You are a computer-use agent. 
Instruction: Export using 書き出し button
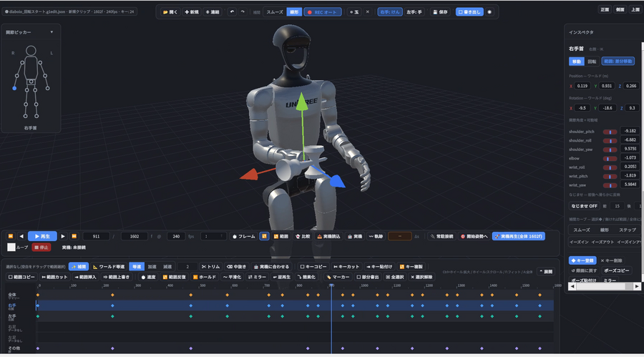469,12
